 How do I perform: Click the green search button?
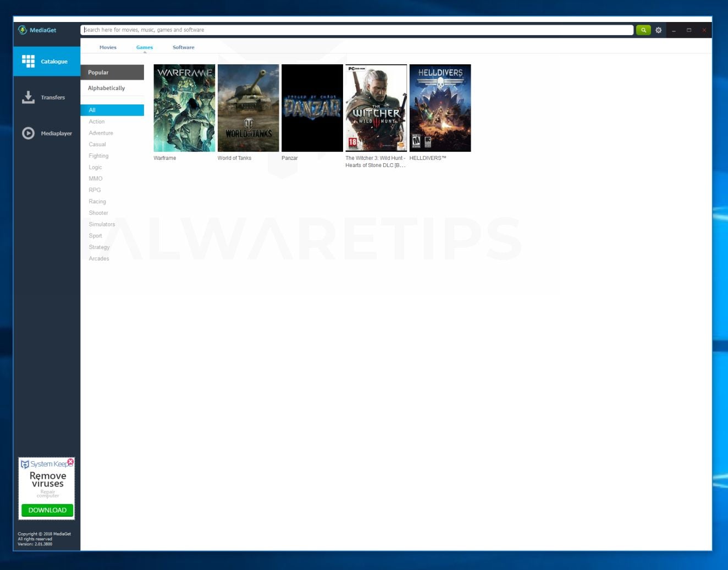[643, 30]
